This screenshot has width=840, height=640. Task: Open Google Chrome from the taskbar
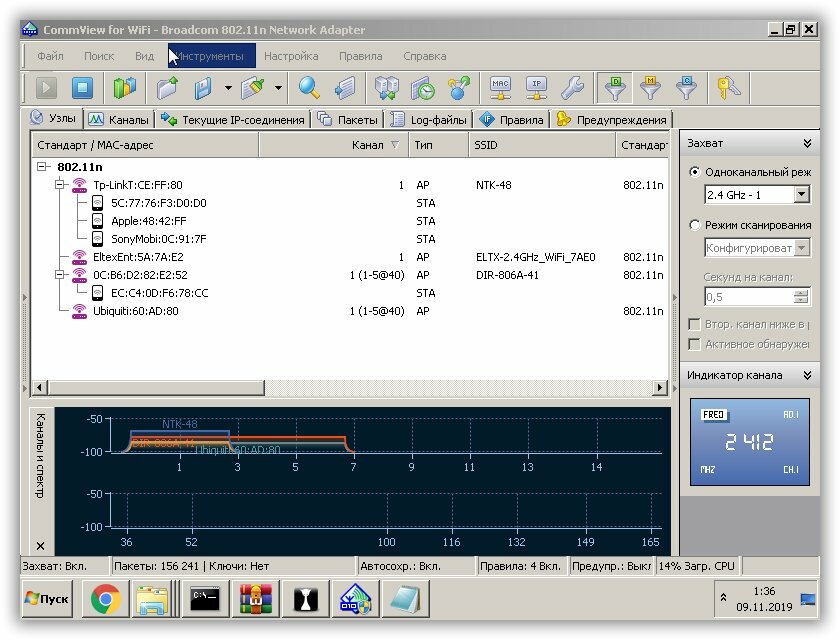(105, 600)
